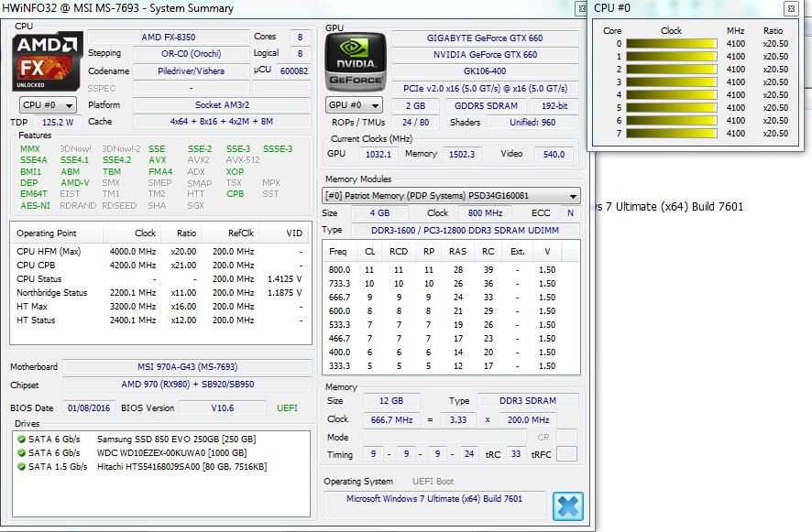
Task: Click the AMD-V feature label
Action: click(x=74, y=183)
